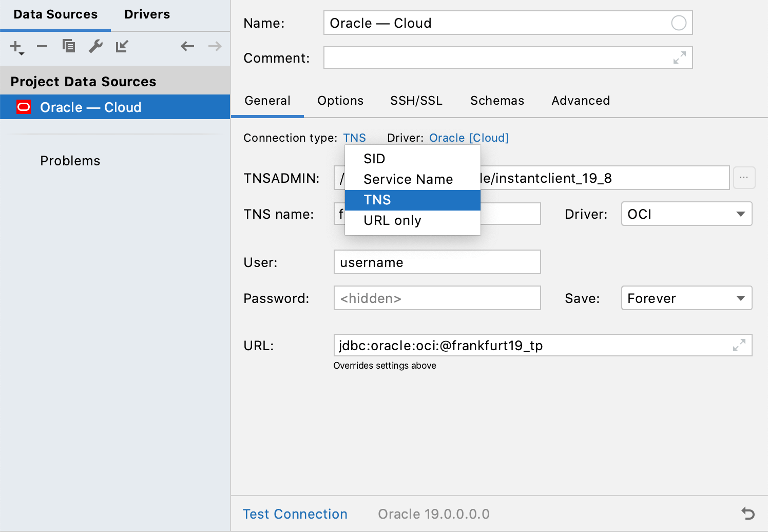Image resolution: width=768 pixels, height=532 pixels.
Task: Browse for the TNSADMIN directory
Action: (x=744, y=178)
